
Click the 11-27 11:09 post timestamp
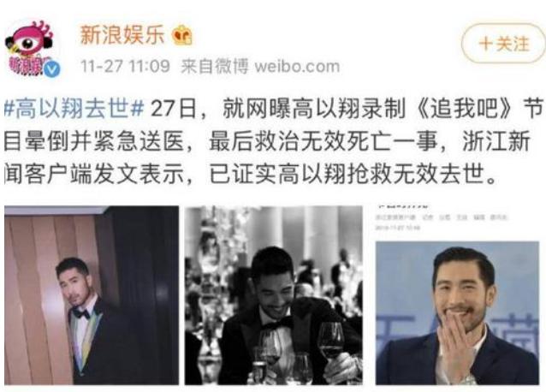point(125,66)
